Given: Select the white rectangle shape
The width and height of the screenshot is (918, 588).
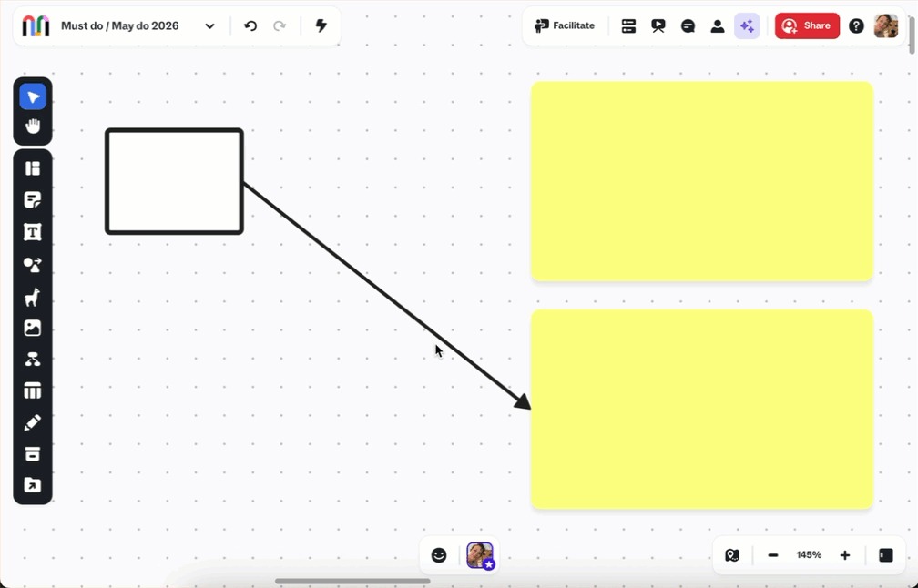Looking at the screenshot, I should pyautogui.click(x=175, y=181).
